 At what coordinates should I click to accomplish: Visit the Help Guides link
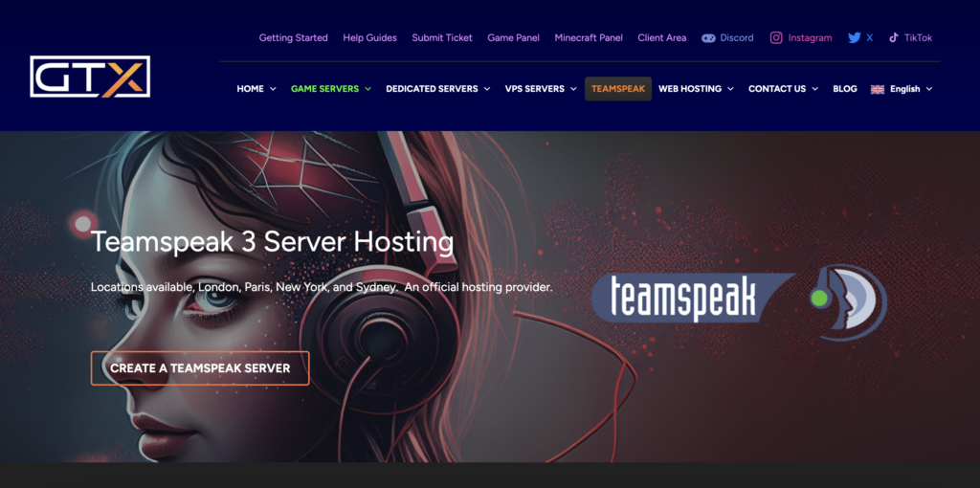click(x=368, y=38)
